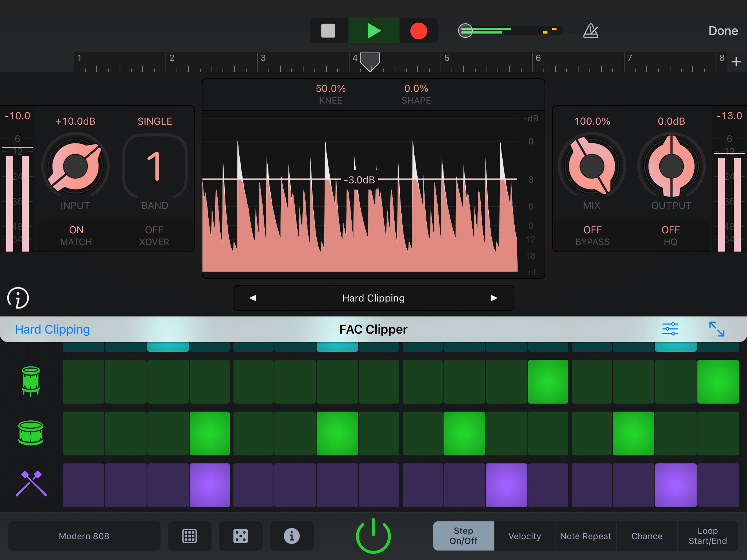Stop playback with the stop button

pyautogui.click(x=328, y=31)
